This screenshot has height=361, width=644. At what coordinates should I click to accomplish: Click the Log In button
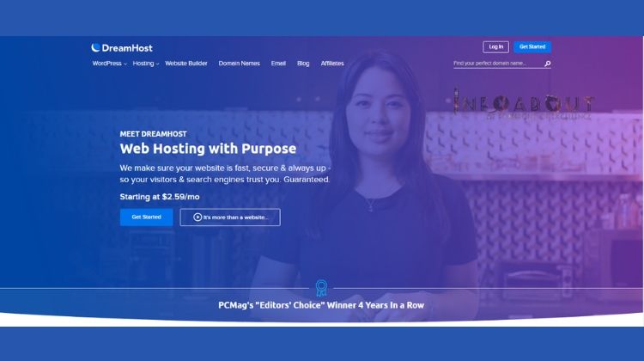point(495,47)
